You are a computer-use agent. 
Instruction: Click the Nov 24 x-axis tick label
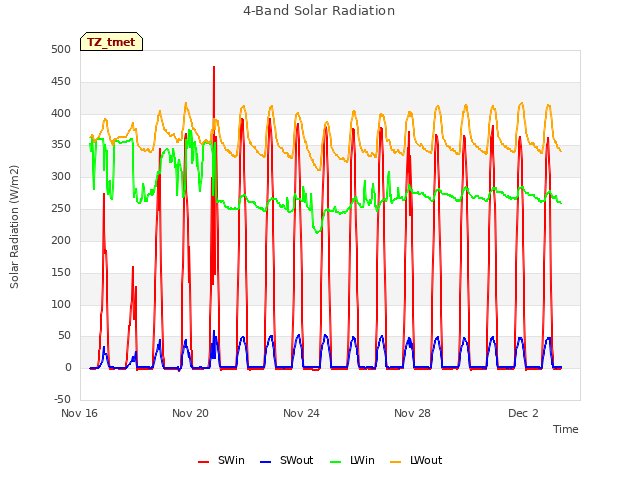click(x=301, y=413)
